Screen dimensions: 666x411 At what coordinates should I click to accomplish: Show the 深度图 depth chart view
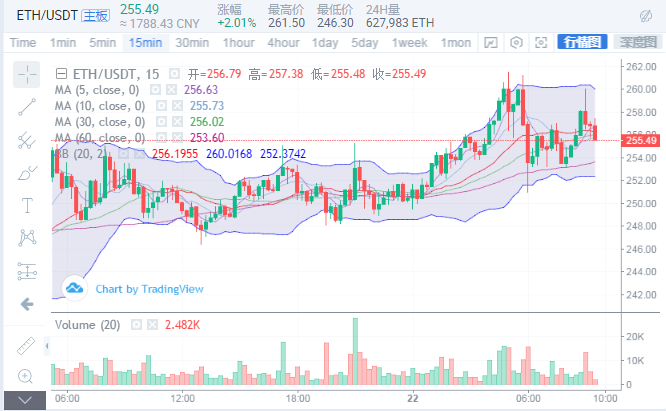click(x=638, y=42)
